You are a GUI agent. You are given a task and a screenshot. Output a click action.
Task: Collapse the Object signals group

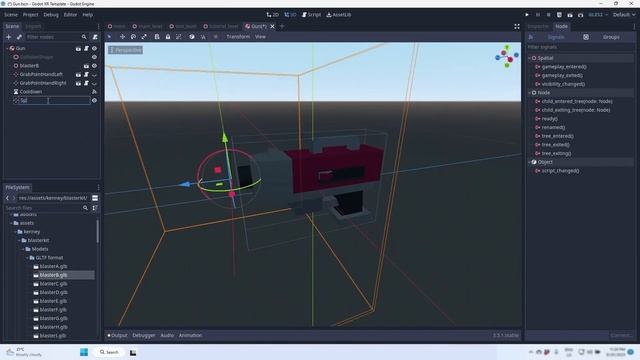click(529, 162)
